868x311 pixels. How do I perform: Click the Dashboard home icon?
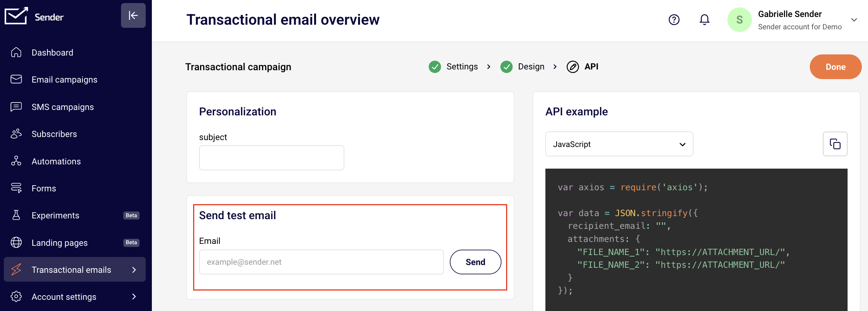[x=16, y=52]
